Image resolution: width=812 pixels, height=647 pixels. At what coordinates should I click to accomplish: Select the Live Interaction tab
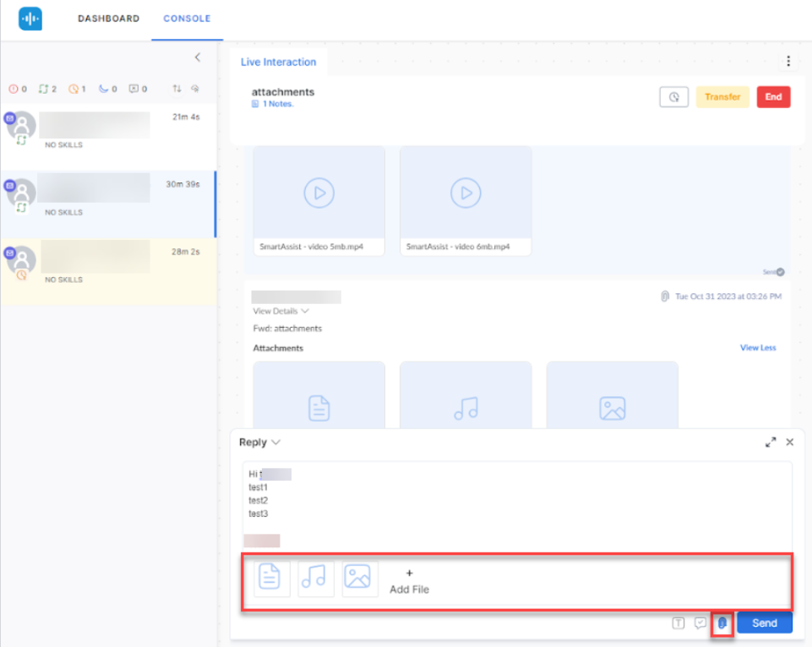[x=278, y=62]
